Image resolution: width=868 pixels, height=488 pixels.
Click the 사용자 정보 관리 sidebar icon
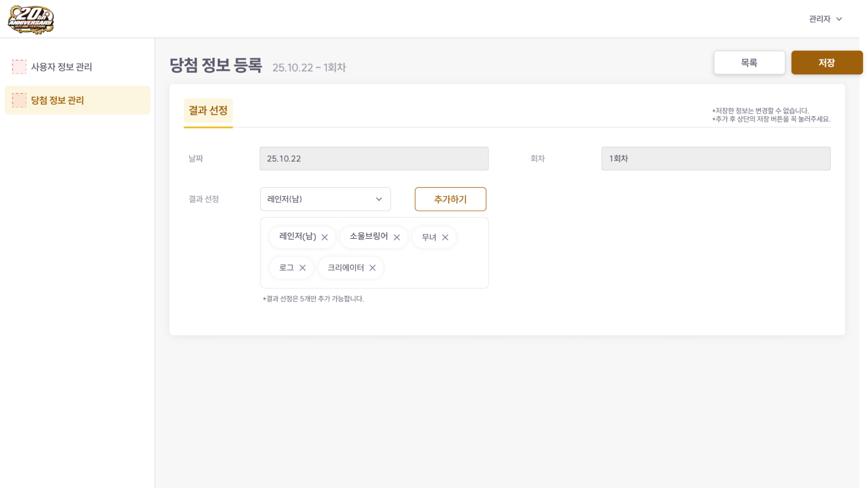pyautogui.click(x=19, y=67)
